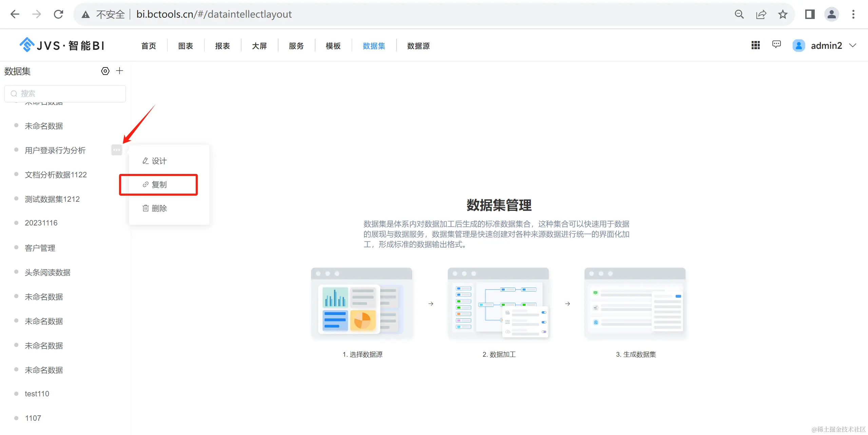
Task: Select the 文档分析数据1122 dataset
Action: coord(56,175)
